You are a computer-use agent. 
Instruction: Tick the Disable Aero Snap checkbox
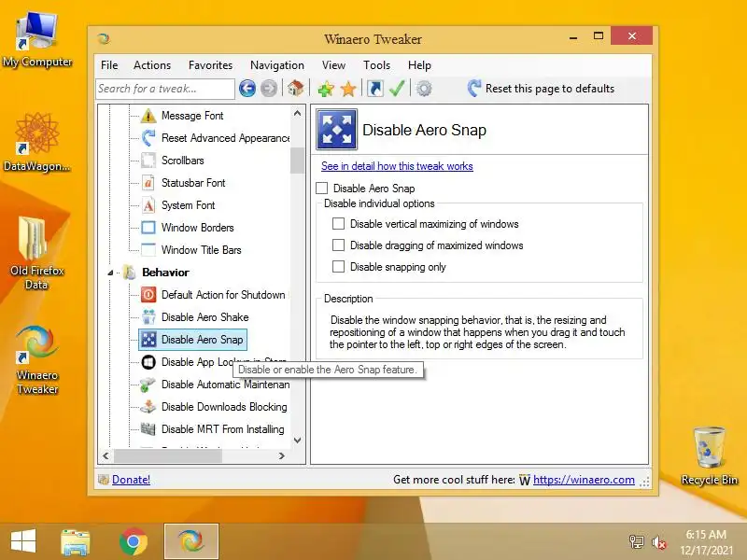322,189
